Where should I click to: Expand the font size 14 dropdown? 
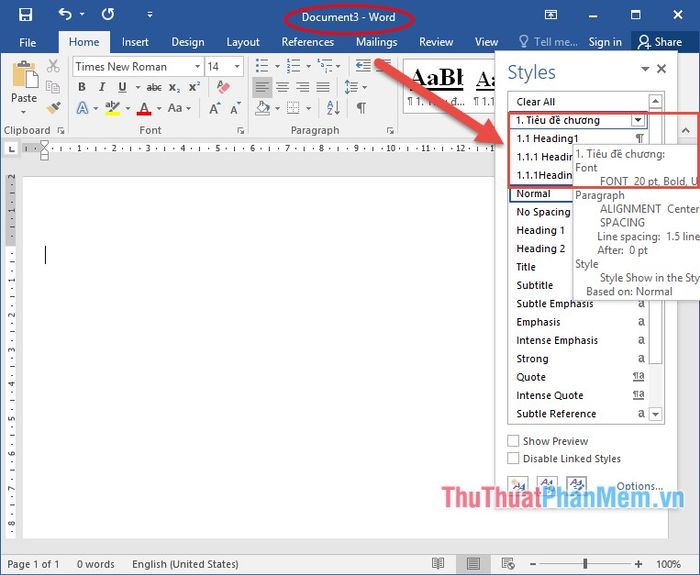pyautogui.click(x=237, y=67)
